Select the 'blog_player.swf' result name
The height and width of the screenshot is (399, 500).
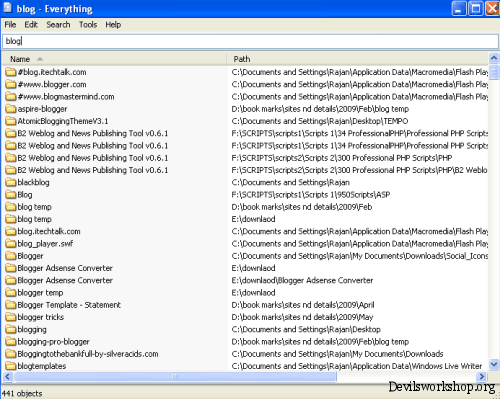coord(45,244)
